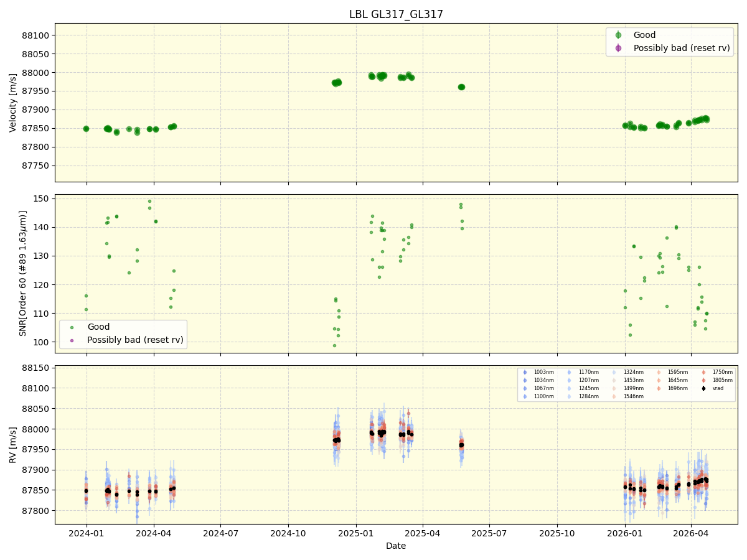Image resolution: width=747 pixels, height=560 pixels.
Task: Click the 2026-04 date tick label
Action: tap(692, 533)
